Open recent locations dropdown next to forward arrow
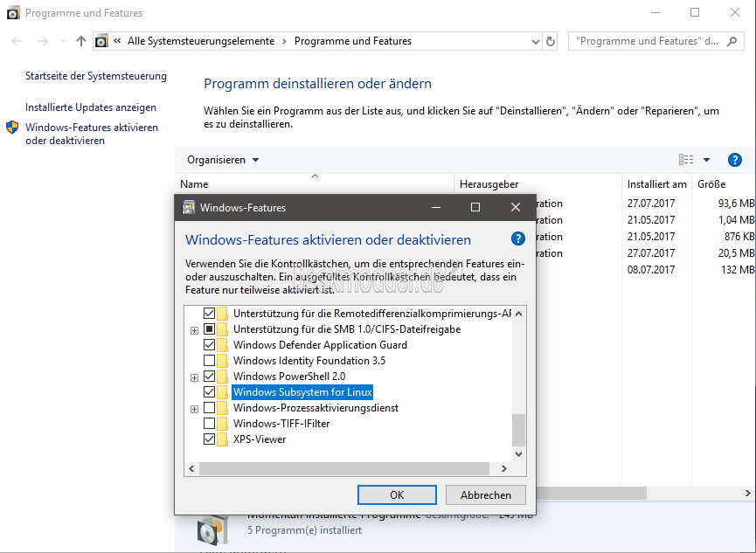Image resolution: width=756 pixels, height=553 pixels. click(x=63, y=41)
